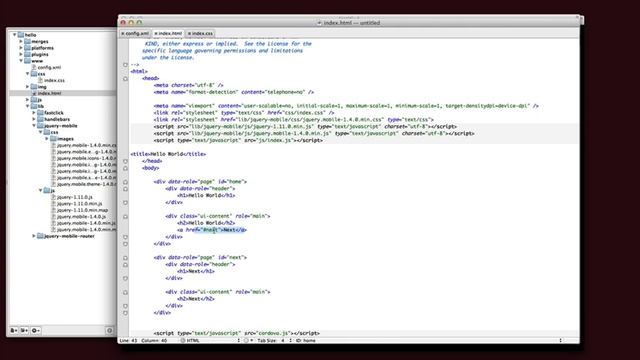Click the img folder icon
640x360 pixels.
click(x=34, y=87)
